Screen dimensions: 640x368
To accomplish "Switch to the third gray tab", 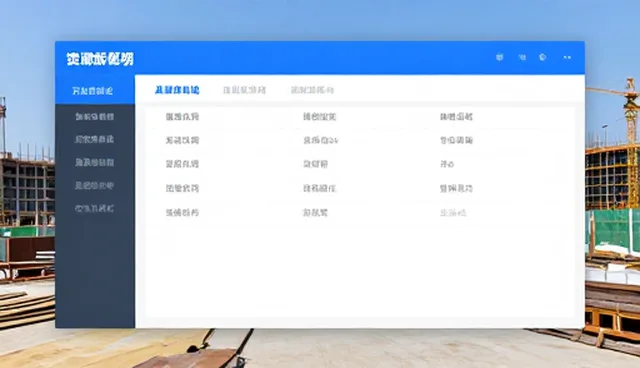I will click(312, 90).
